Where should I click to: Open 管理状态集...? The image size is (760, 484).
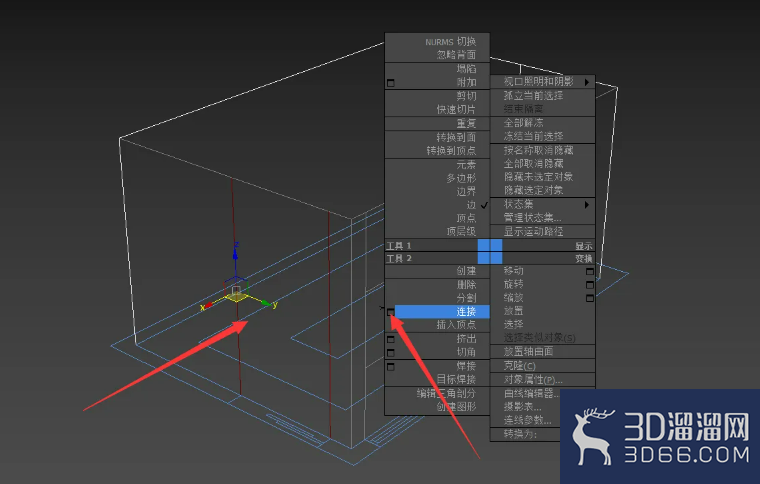(532, 218)
